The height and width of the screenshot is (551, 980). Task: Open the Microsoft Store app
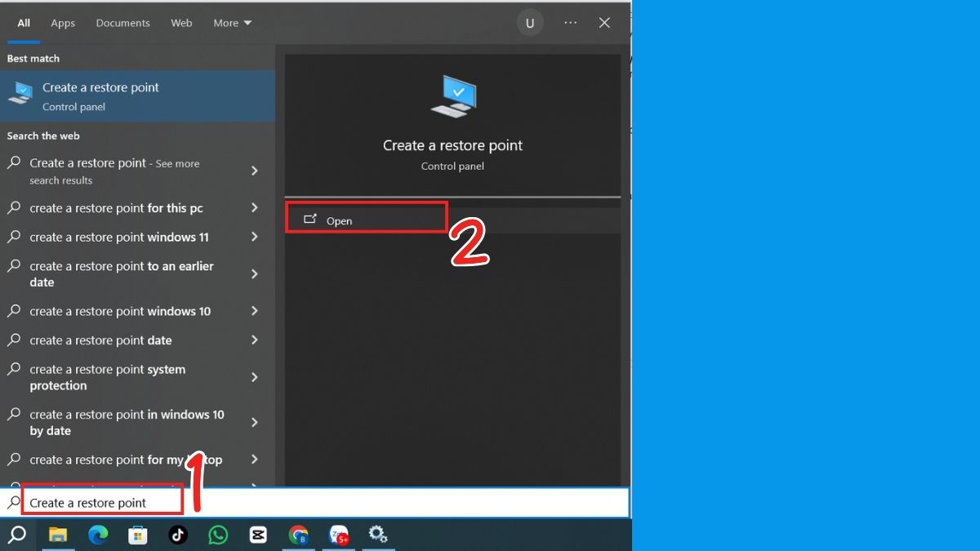click(137, 535)
